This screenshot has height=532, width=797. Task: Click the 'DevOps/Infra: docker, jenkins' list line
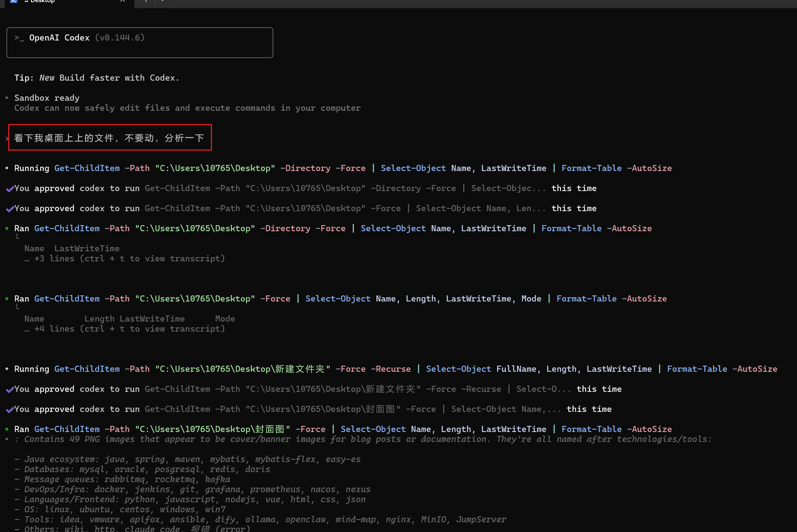pyautogui.click(x=193, y=489)
